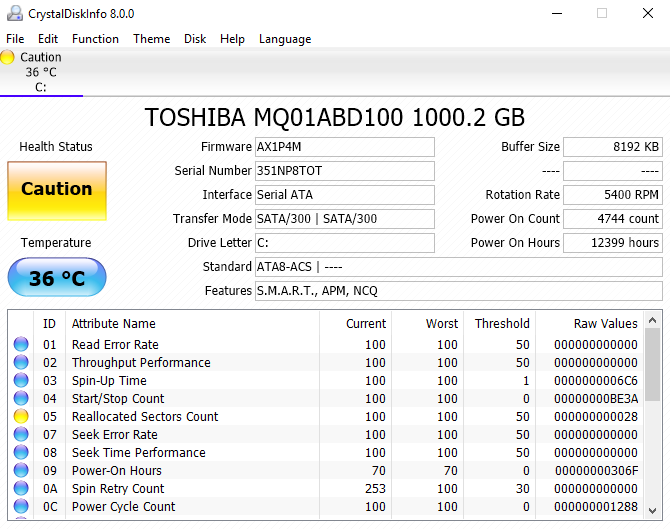Select the Throughput Performance attribute name
Image resolution: width=670 pixels, height=529 pixels.
[141, 362]
